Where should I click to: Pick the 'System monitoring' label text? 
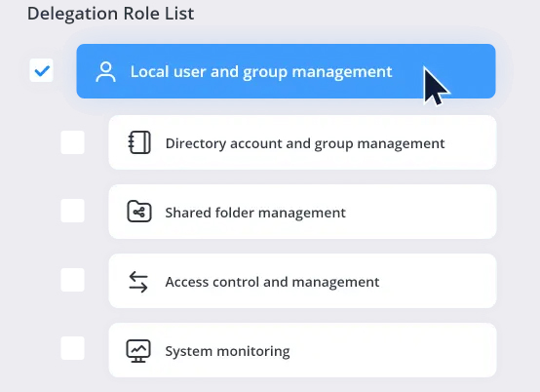pyautogui.click(x=228, y=352)
